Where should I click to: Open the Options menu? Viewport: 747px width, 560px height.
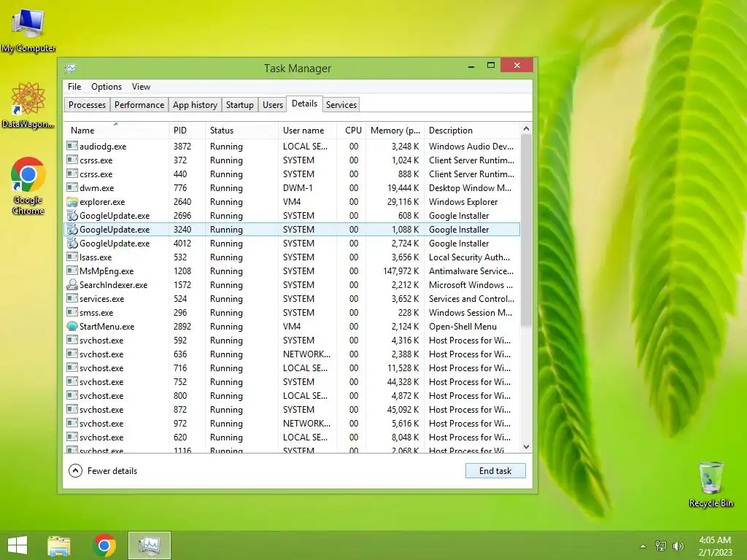pos(107,87)
